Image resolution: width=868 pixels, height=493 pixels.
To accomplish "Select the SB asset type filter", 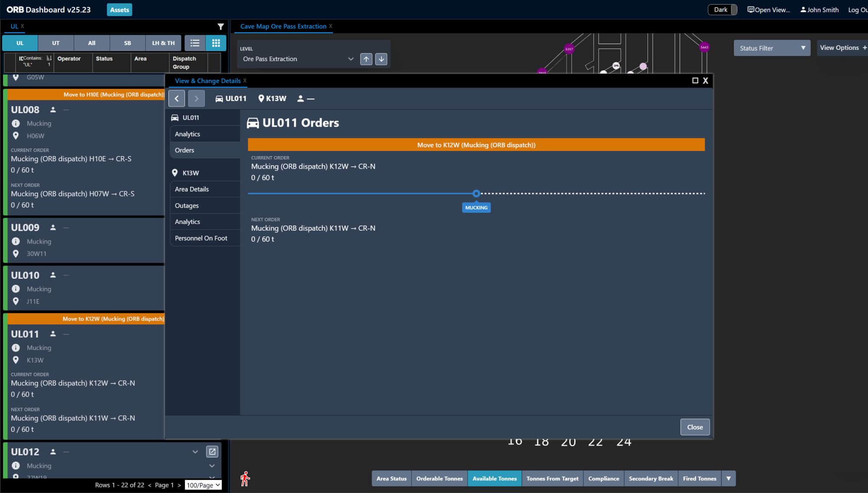I will coord(128,43).
